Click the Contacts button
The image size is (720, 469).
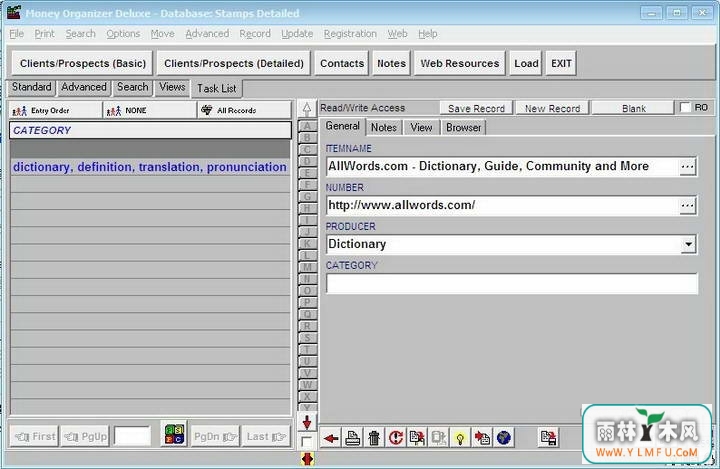[342, 63]
